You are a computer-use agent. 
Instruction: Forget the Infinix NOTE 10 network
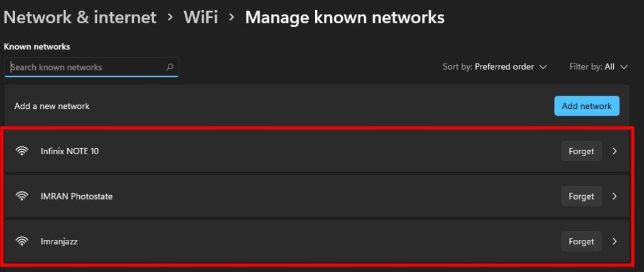[x=581, y=151]
